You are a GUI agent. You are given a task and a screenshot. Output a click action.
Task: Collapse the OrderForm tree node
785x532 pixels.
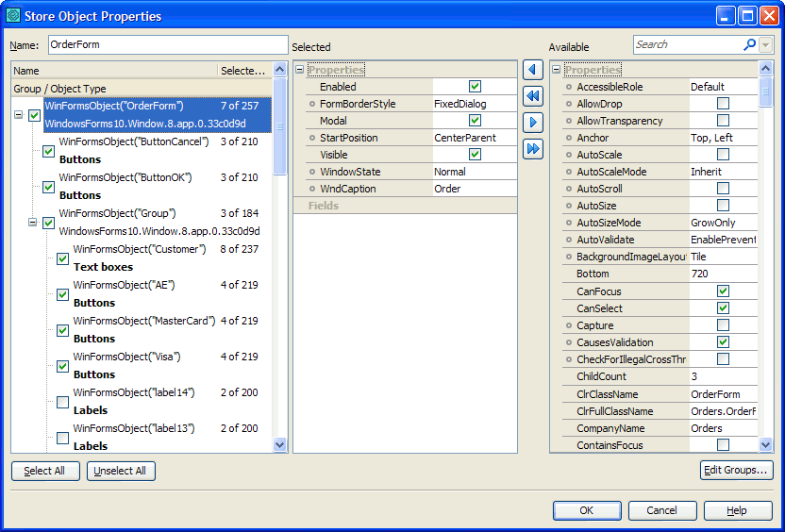(x=19, y=115)
